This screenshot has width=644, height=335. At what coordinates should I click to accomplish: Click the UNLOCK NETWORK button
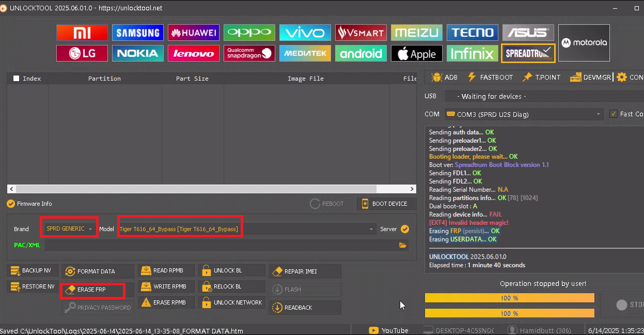coord(231,302)
